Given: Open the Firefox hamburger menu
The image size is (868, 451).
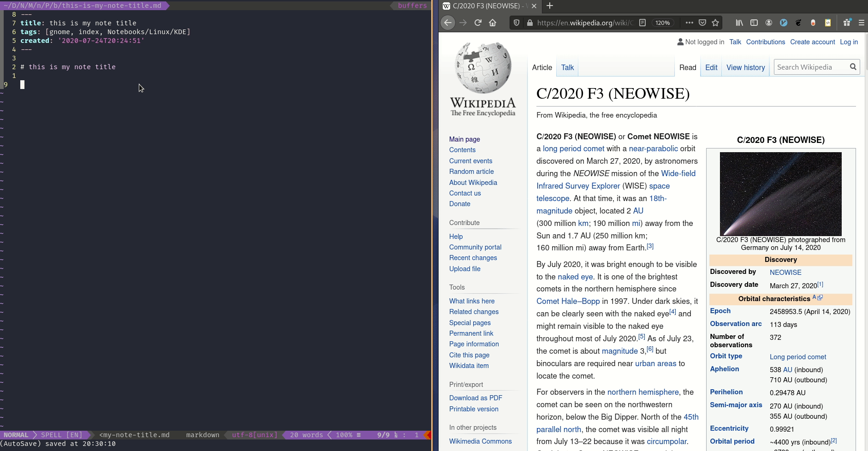Looking at the screenshot, I should 861,23.
